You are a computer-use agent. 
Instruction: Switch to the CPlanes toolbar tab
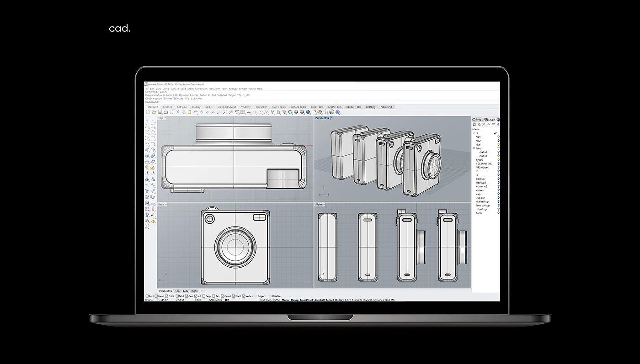tap(167, 107)
